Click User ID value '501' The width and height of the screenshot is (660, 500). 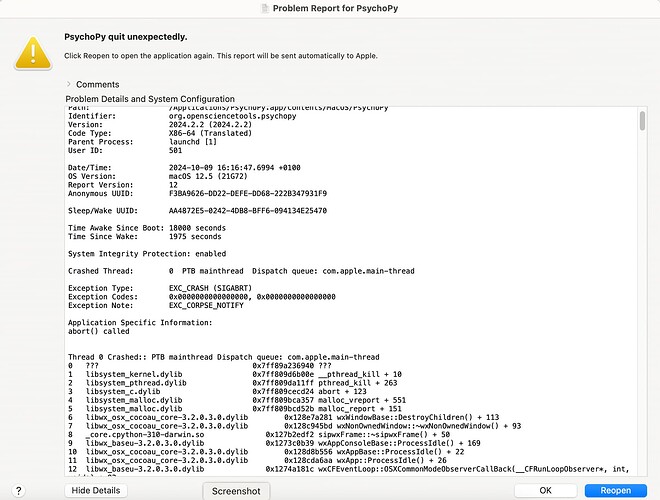(176, 150)
